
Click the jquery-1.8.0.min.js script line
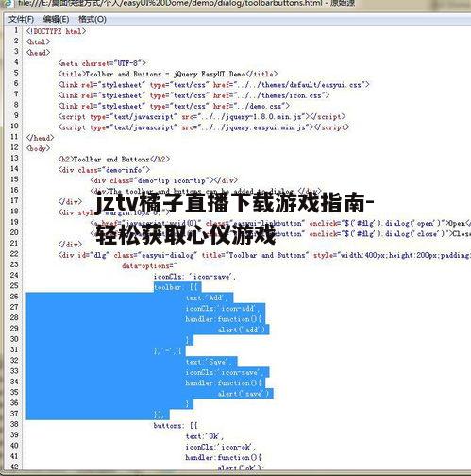(x=202, y=117)
